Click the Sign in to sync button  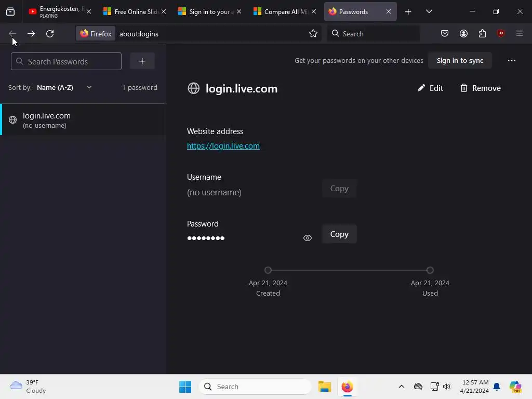tap(460, 60)
